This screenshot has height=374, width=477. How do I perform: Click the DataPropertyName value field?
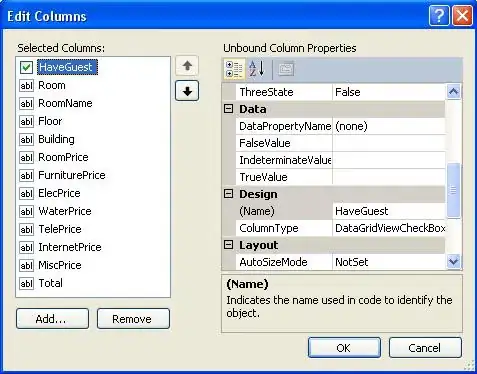(389, 126)
